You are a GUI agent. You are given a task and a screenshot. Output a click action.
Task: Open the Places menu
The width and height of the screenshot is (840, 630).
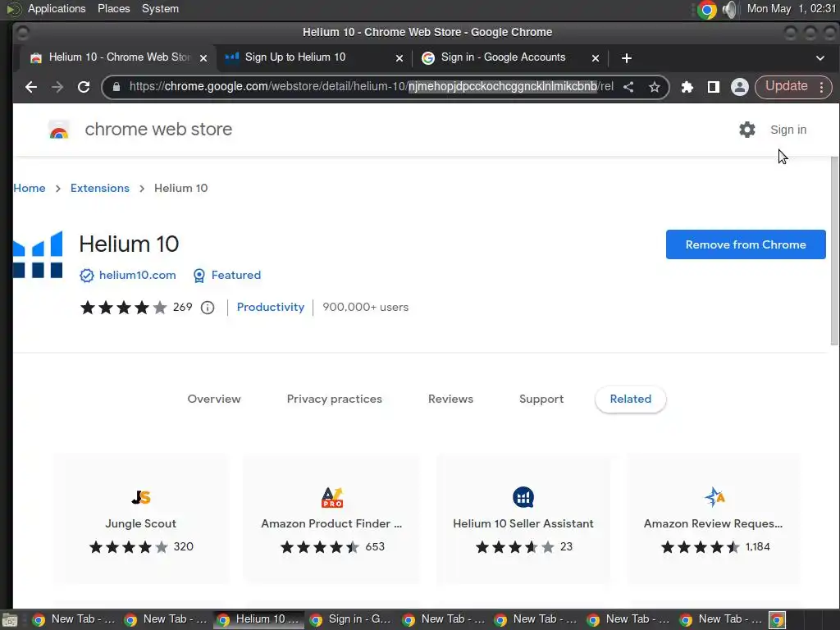click(x=113, y=8)
